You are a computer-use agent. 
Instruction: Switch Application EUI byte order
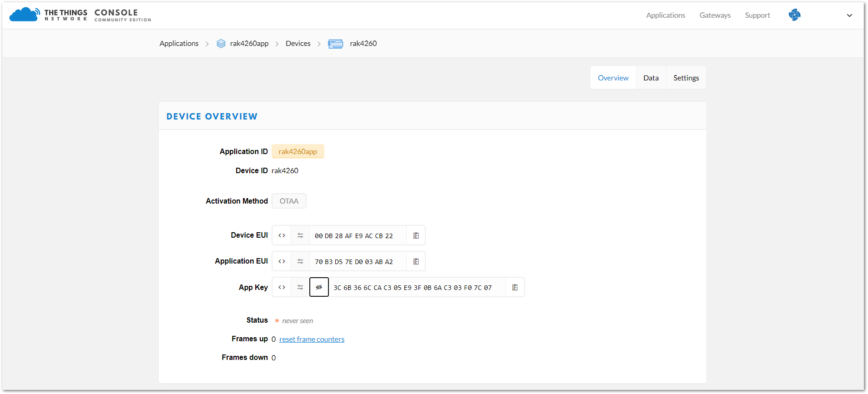coord(300,261)
